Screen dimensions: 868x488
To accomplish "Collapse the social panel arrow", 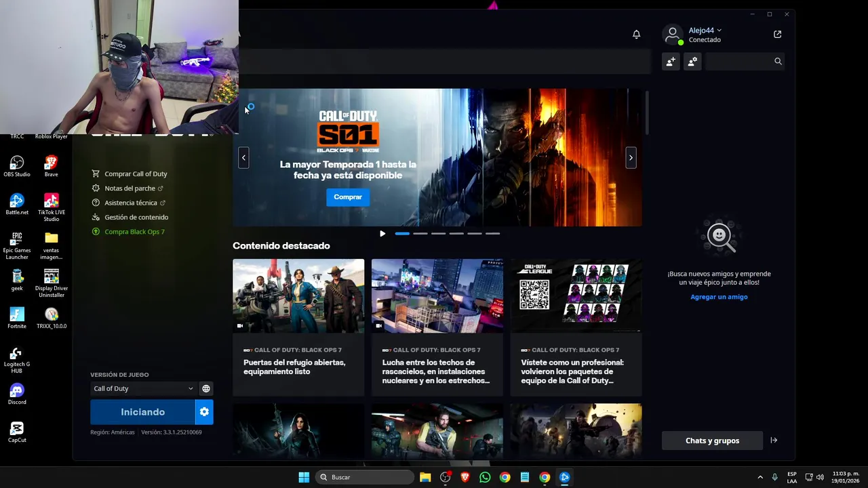I will [774, 441].
